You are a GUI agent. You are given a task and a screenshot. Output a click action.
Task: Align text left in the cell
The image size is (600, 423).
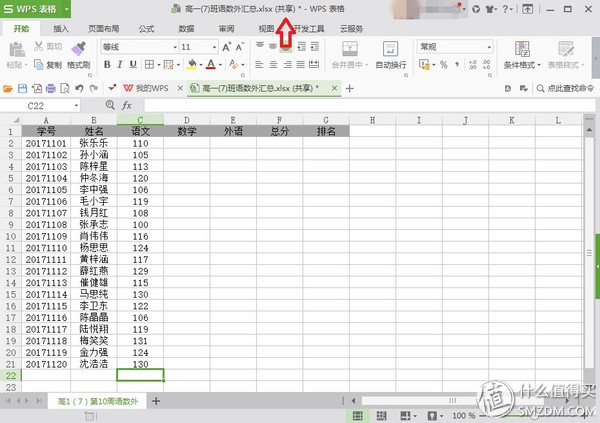point(259,65)
